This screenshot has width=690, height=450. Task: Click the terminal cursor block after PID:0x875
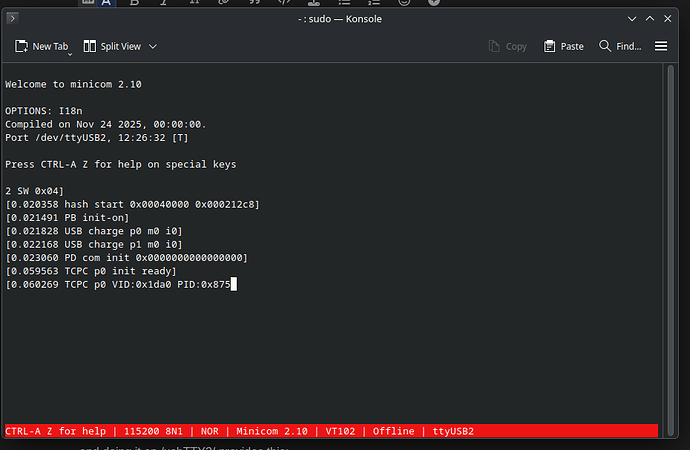[234, 284]
